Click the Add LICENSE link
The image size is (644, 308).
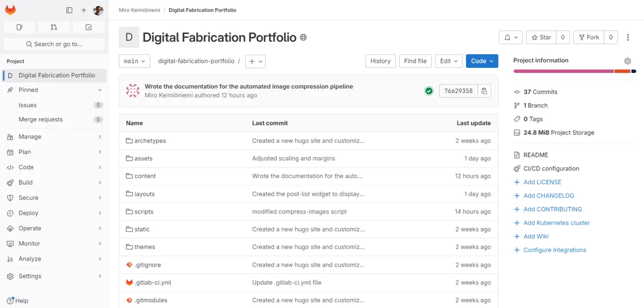[x=542, y=182]
